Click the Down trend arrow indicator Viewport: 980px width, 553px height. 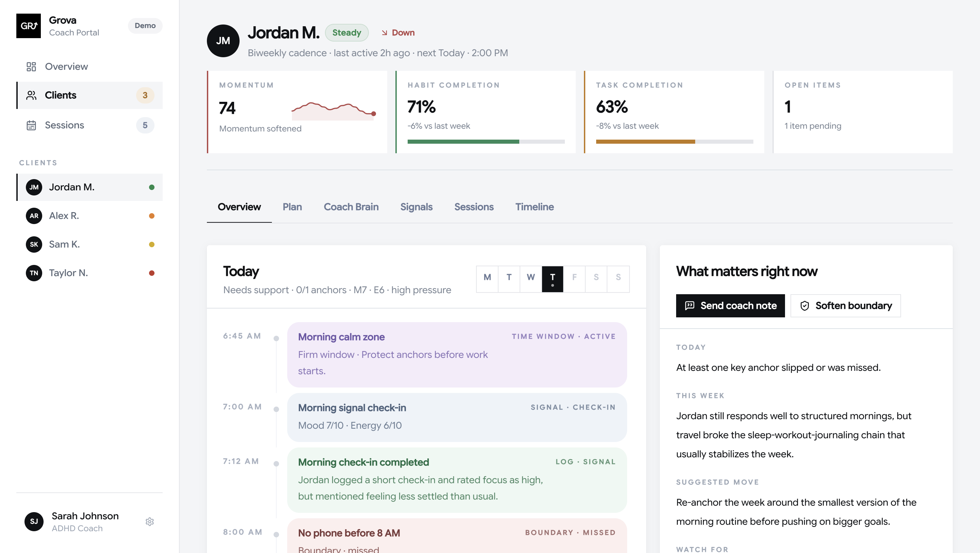(x=384, y=33)
